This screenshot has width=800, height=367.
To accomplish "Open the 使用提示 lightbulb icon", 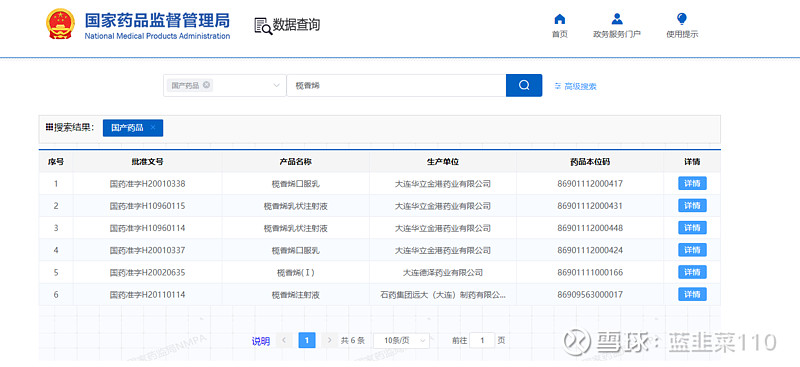I will click(682, 19).
